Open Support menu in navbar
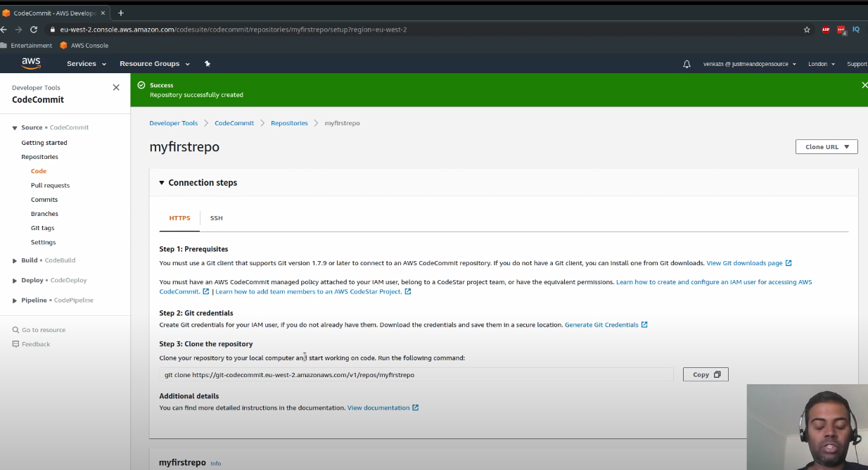The height and width of the screenshot is (470, 868). (x=857, y=64)
